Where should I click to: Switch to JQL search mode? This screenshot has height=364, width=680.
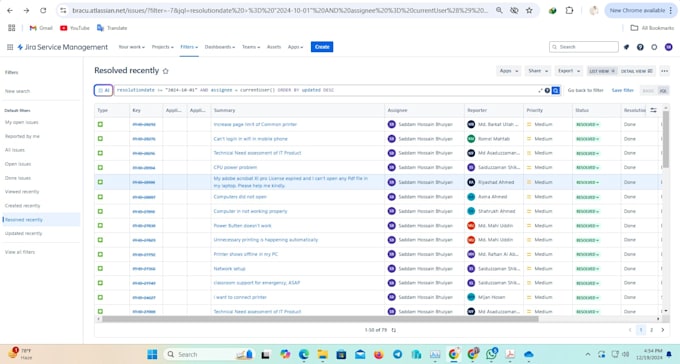(663, 90)
